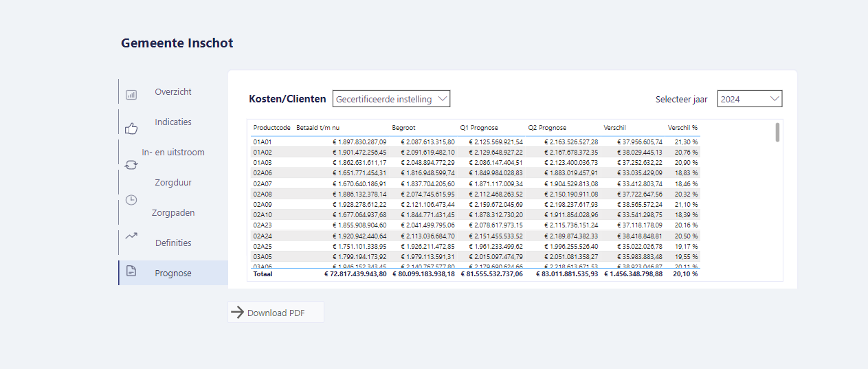Click the clock icon for Zorgduur
This screenshot has width=868, height=369.
click(x=131, y=200)
